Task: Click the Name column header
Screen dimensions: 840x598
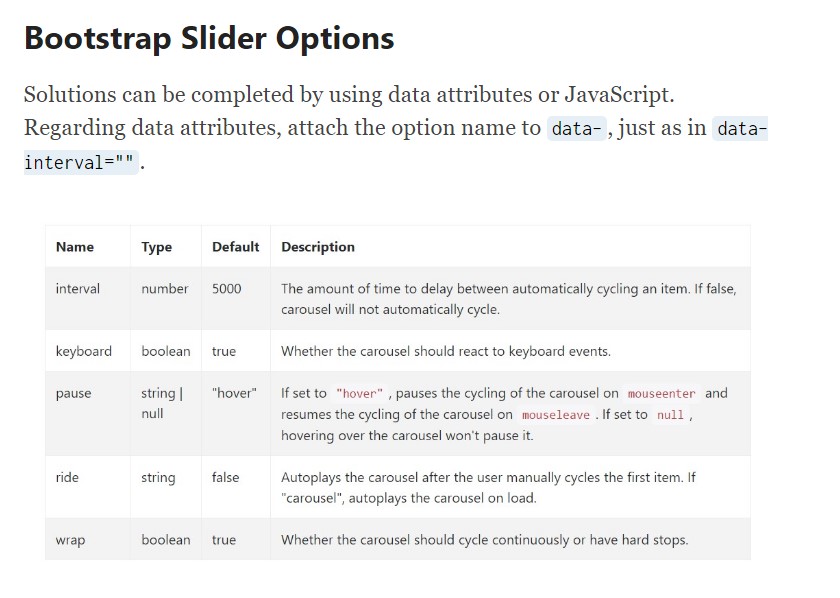Action: (75, 247)
